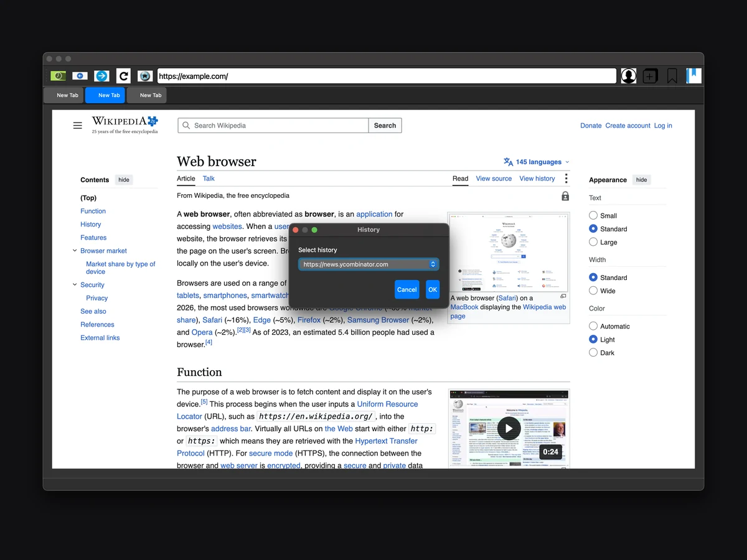
Task: Jump to Privacy in Contents
Action: point(97,298)
